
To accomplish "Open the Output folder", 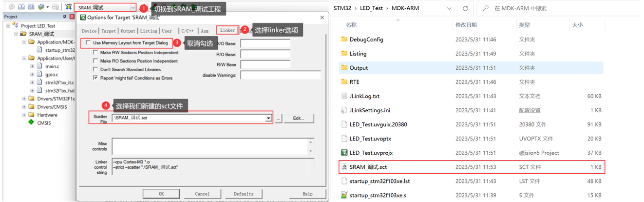I will [x=359, y=68].
